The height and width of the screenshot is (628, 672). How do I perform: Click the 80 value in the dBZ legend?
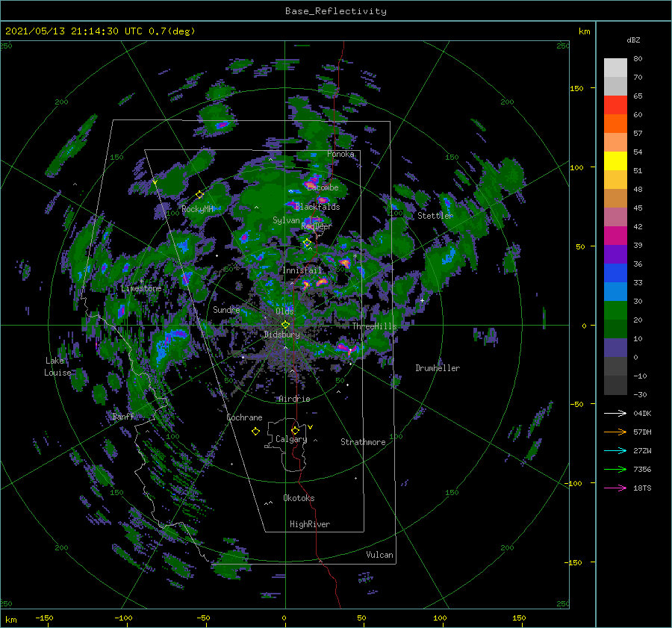point(638,59)
